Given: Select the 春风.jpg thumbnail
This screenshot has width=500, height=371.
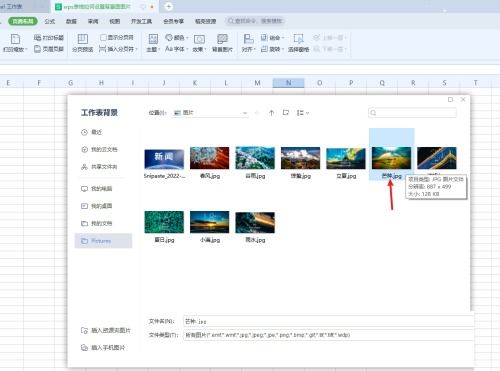Looking at the screenshot, I should 210,163.
